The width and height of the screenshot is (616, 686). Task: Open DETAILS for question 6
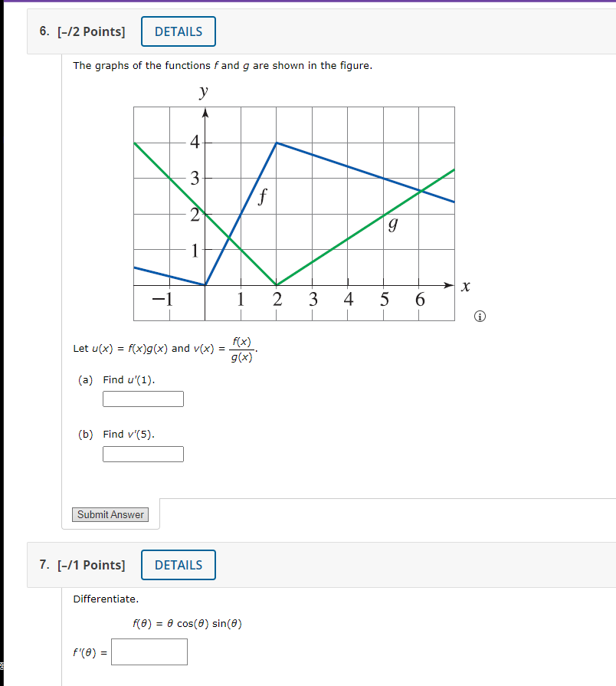click(x=178, y=31)
